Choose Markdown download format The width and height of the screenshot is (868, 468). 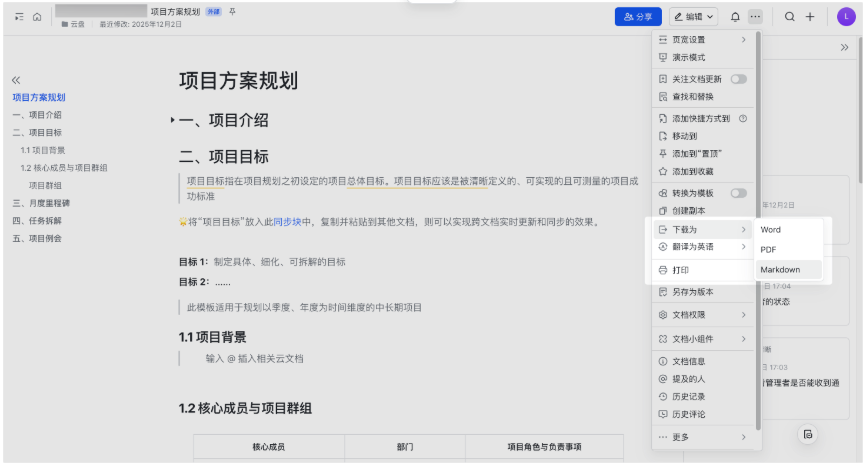pos(788,269)
